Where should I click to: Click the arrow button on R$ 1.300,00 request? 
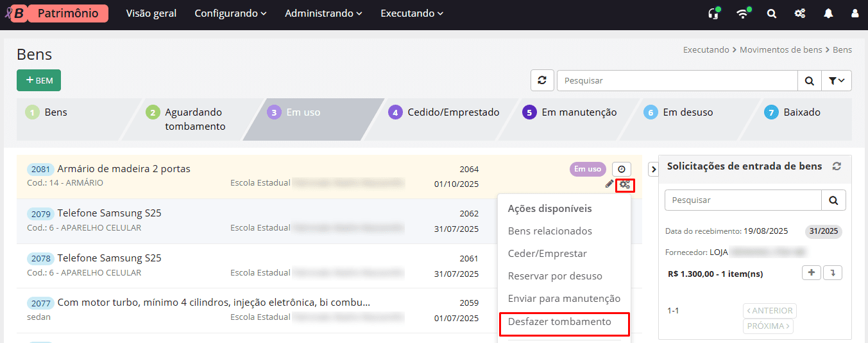pos(833,273)
